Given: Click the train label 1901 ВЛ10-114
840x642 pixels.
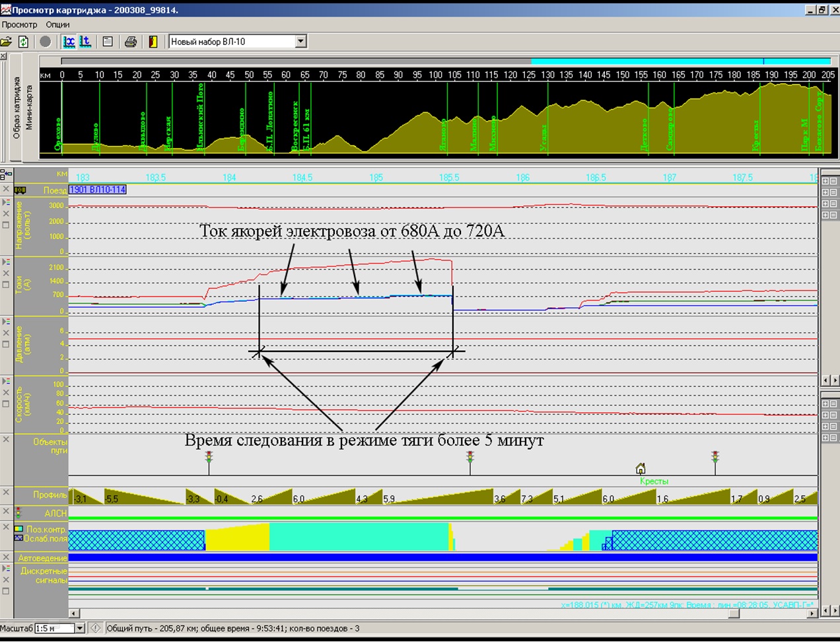Looking at the screenshot, I should pyautogui.click(x=98, y=190).
